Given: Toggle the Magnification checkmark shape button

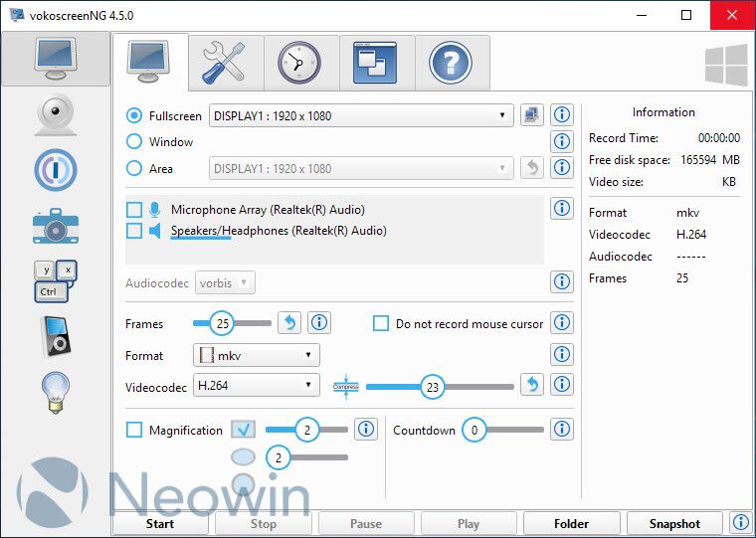Looking at the screenshot, I should 243,430.
